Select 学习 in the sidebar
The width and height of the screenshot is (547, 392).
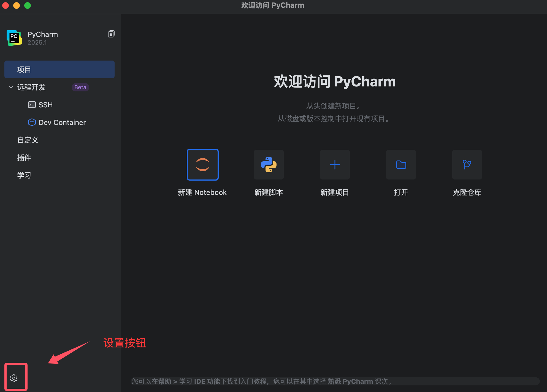(24, 175)
